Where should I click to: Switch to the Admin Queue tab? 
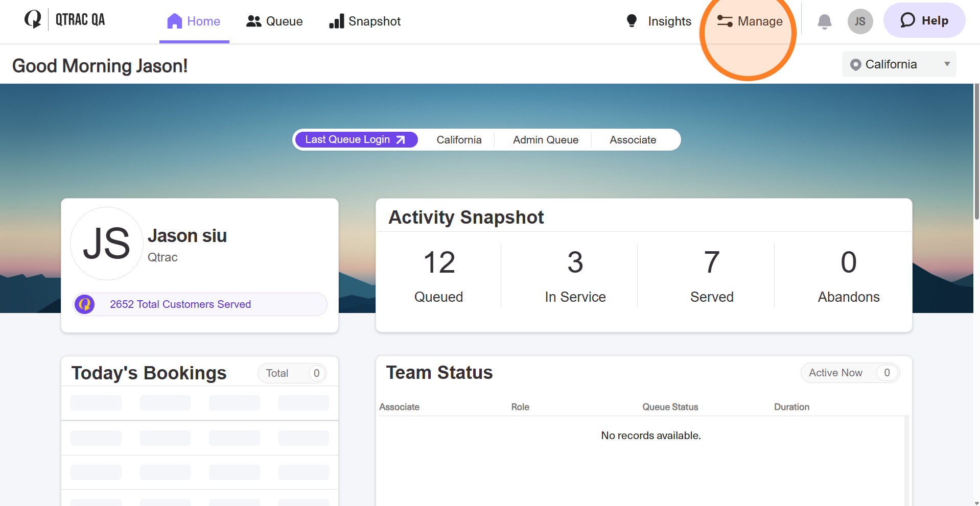point(545,139)
